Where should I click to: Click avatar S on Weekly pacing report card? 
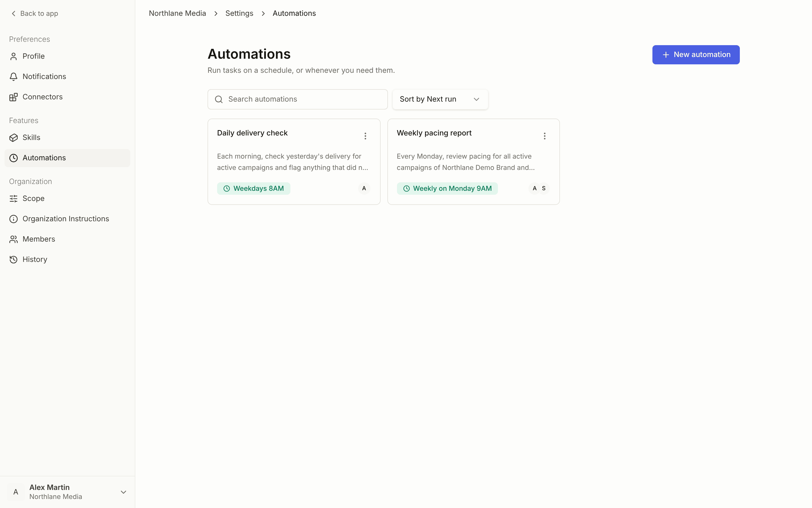544,189
